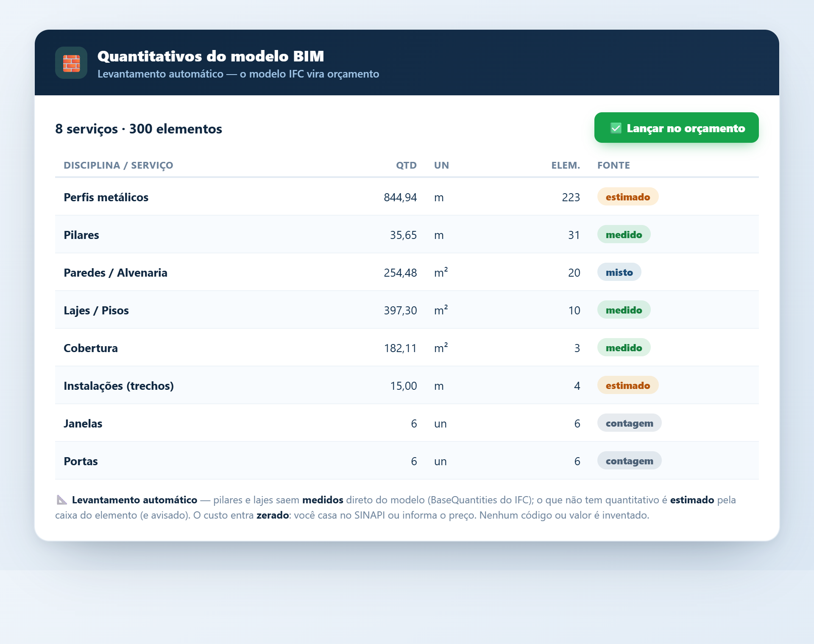Click quantity value 182,11
Viewport: 814px width, 644px height.
(x=400, y=348)
